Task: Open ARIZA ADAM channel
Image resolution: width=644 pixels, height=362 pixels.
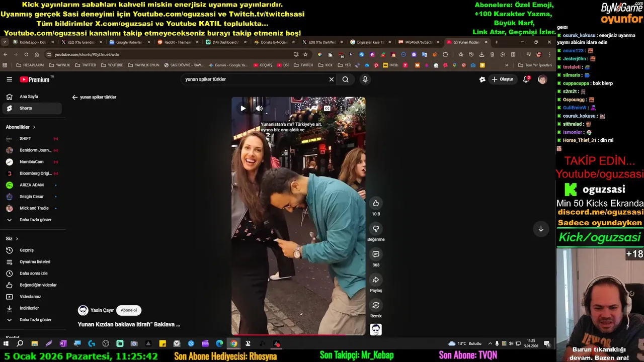Action: (33, 185)
